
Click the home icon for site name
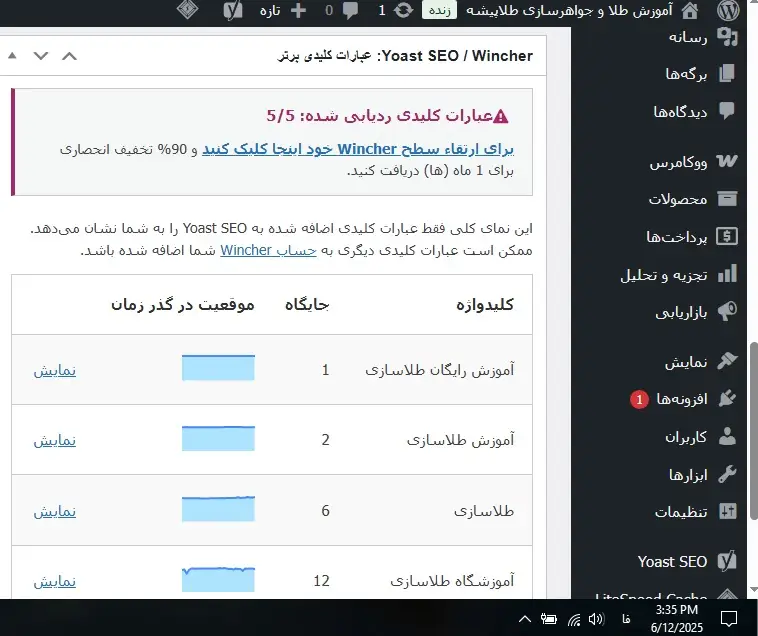pos(690,11)
